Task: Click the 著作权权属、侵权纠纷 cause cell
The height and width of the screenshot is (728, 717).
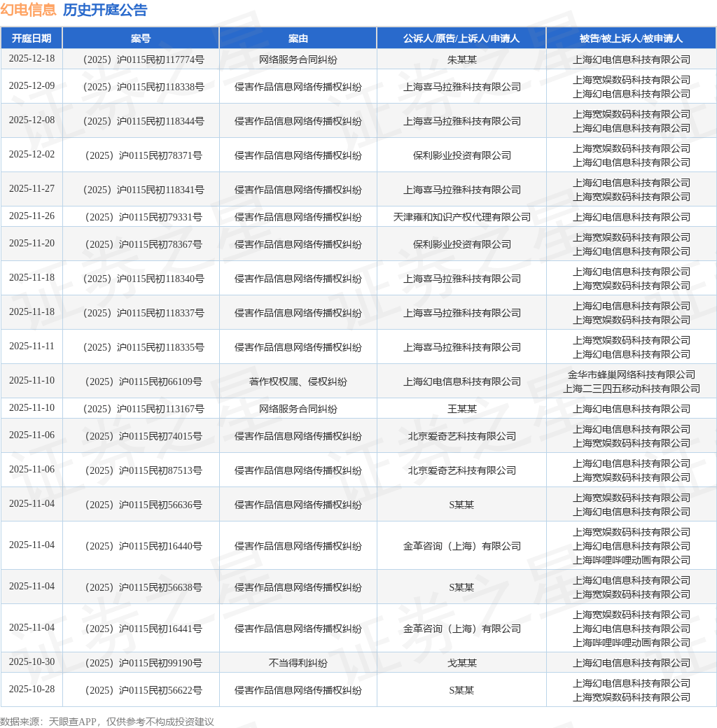Action: (x=298, y=381)
